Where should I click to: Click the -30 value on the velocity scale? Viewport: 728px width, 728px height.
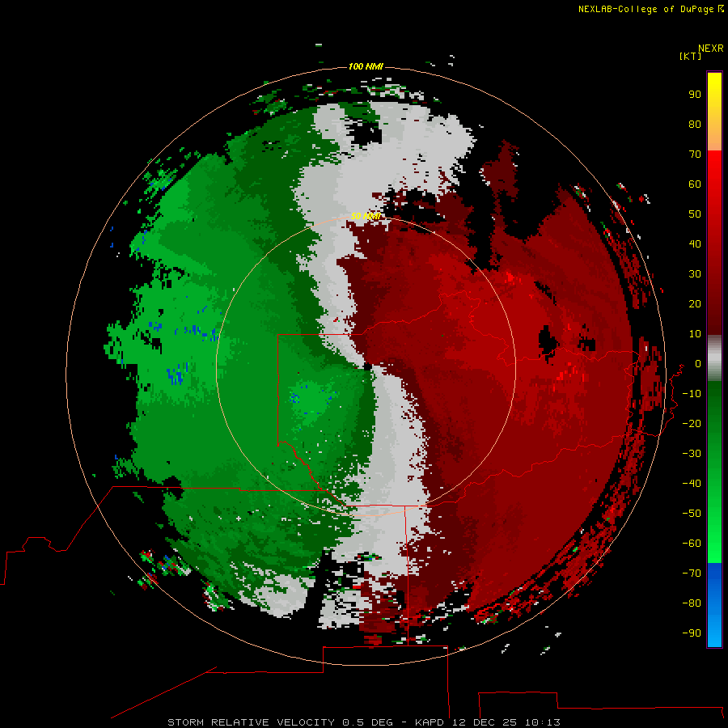[692, 454]
